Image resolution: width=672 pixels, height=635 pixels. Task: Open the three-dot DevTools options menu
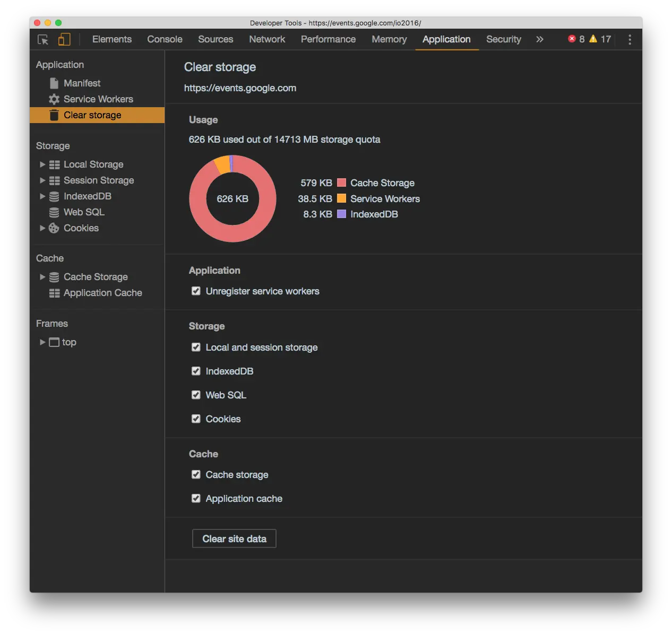pos(630,40)
